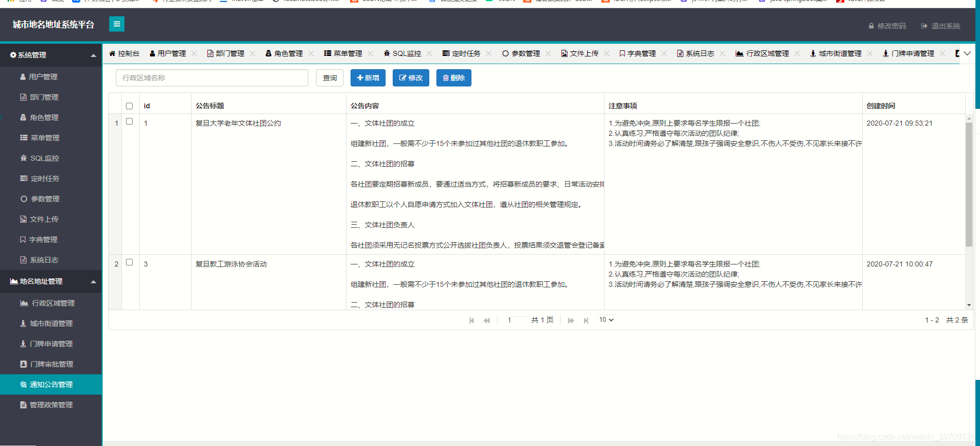Click the table vertical scrollbar thumb
This screenshot has width=980, height=446.
(x=969, y=185)
